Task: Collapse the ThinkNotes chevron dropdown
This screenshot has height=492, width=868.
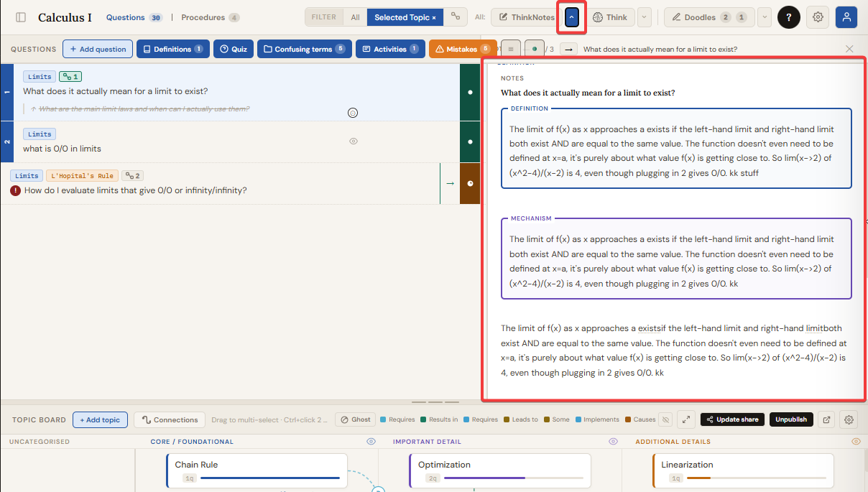Action: point(571,17)
